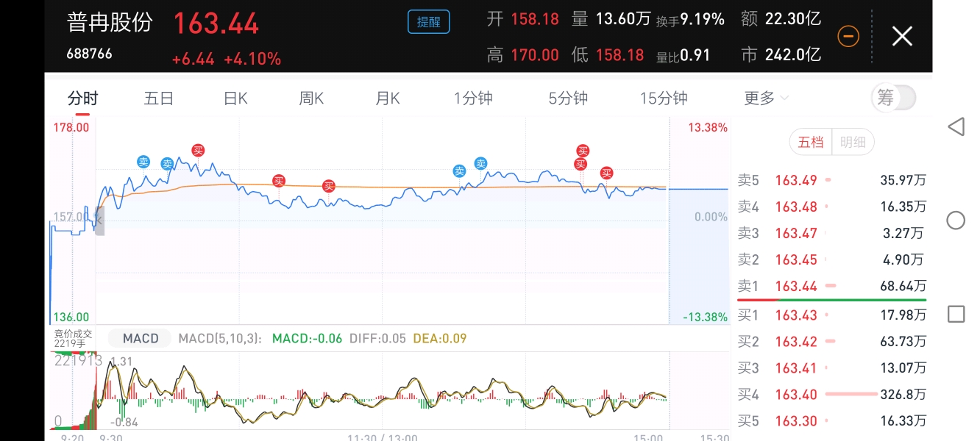This screenshot has width=980, height=441.
Task: Tap the 卖5 row priced 163.49
Action: pyautogui.click(x=831, y=180)
